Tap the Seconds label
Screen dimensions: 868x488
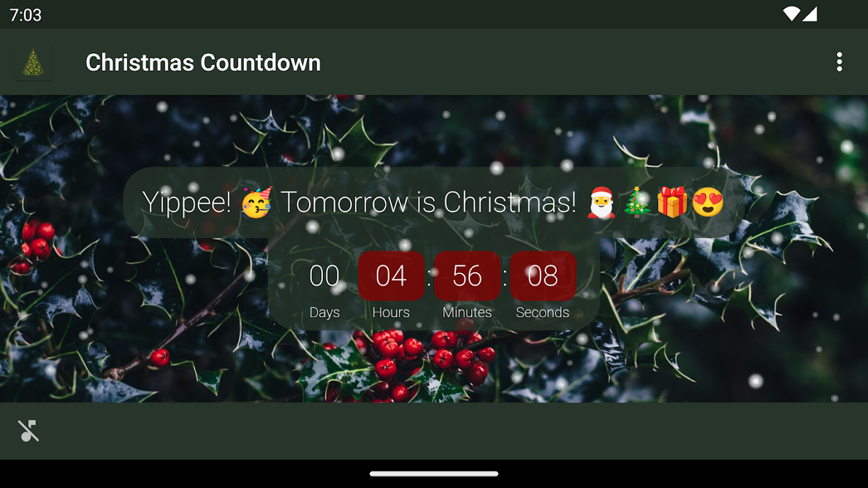(543, 312)
